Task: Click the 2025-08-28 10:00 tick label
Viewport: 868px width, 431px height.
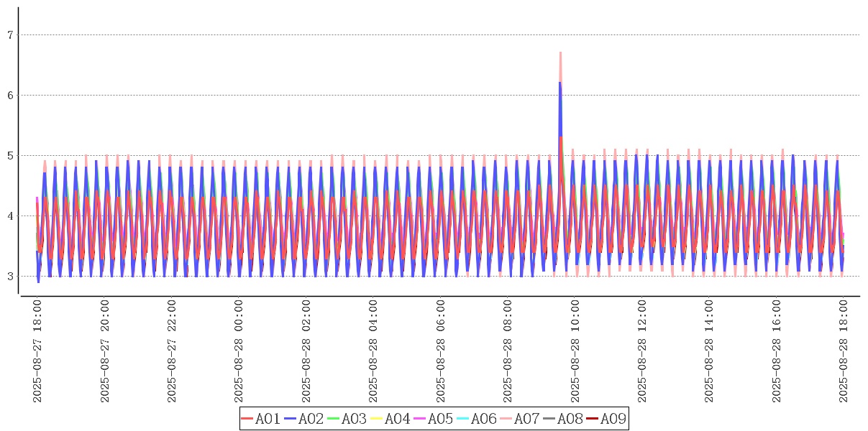Action: coord(575,351)
